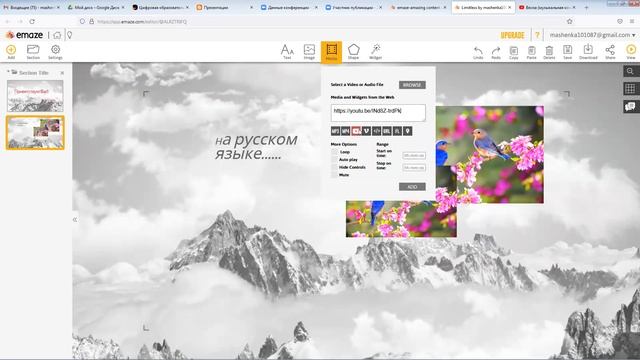Click the Start on time field

pos(414,156)
